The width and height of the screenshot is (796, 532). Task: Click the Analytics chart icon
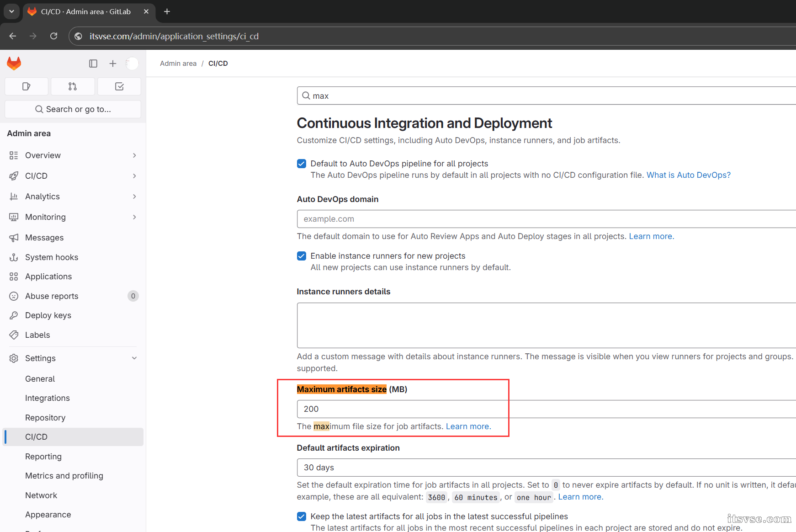tap(14, 197)
